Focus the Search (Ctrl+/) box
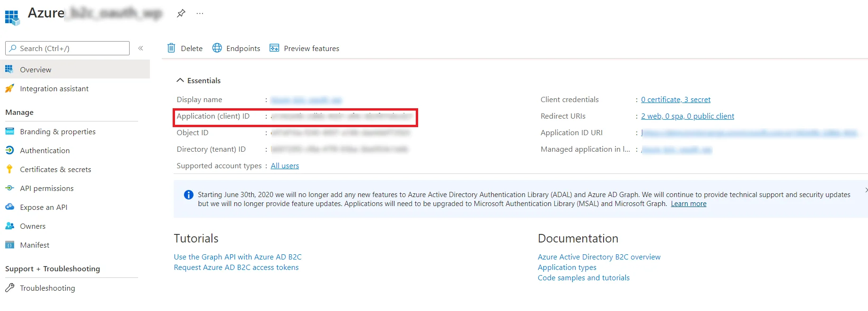 pyautogui.click(x=67, y=48)
